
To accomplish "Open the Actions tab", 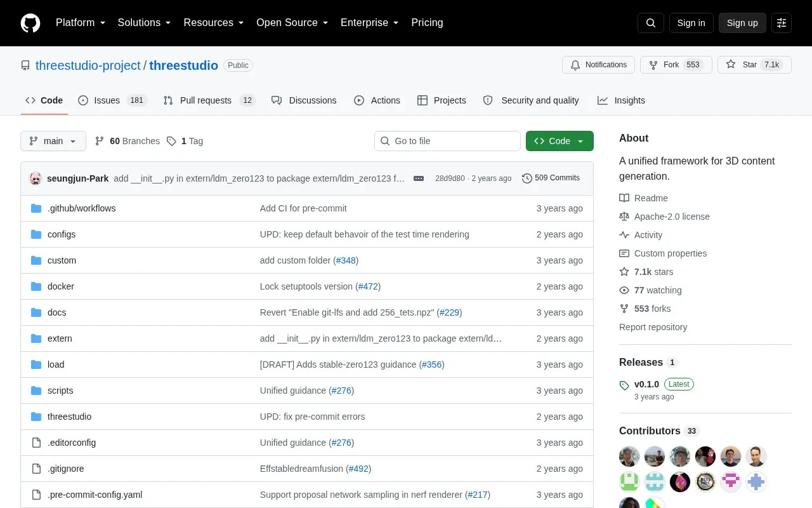I will [377, 100].
